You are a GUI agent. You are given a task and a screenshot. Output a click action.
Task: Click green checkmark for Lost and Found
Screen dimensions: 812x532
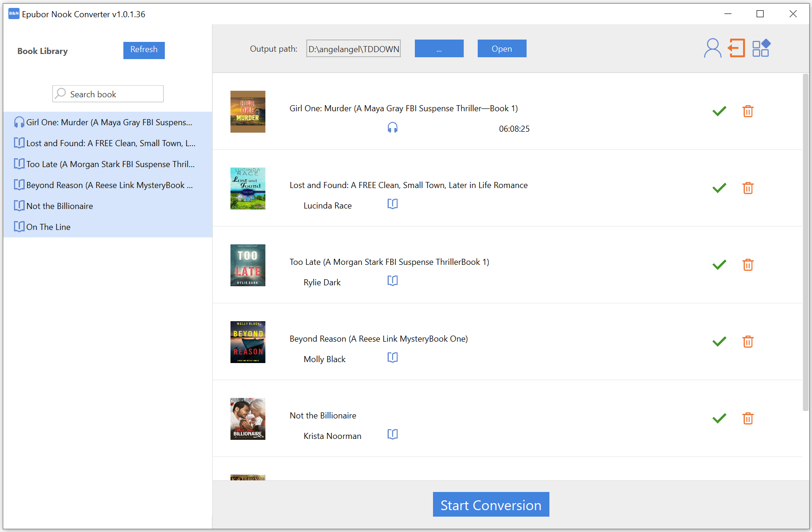click(719, 188)
